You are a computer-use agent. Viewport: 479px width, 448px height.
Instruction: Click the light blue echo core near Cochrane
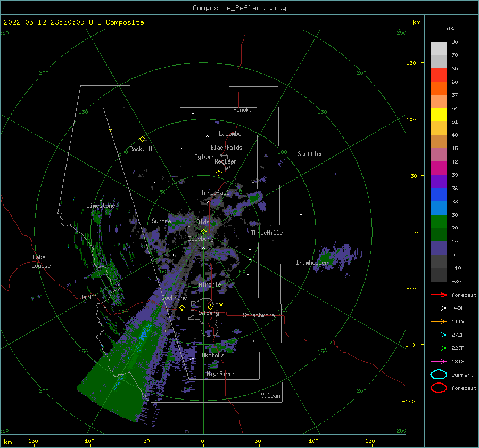144,333
